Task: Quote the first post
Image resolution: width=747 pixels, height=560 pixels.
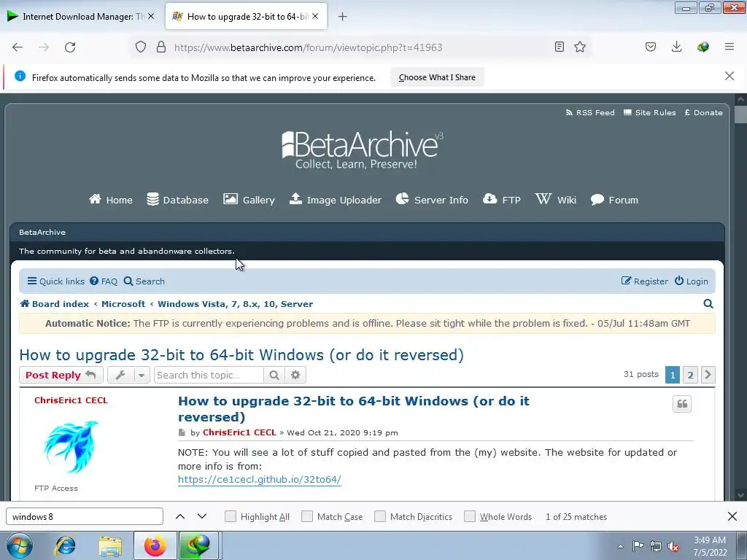Action: [x=682, y=404]
